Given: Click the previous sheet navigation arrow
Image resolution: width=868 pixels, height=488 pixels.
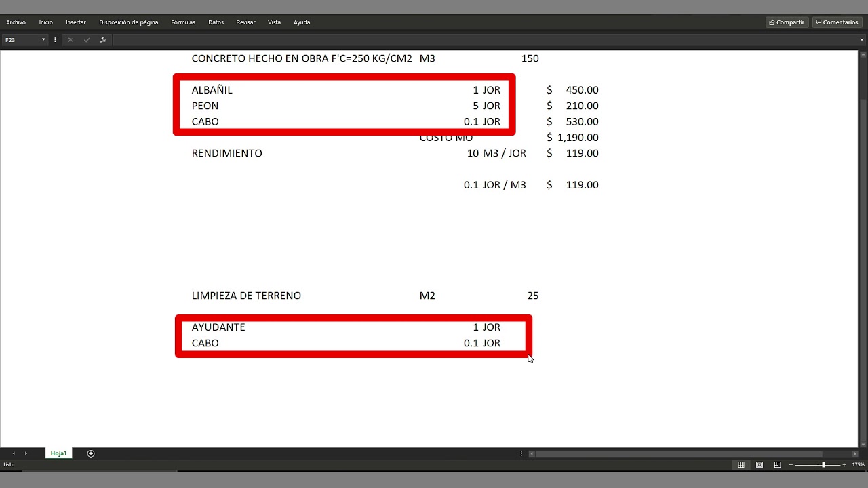Looking at the screenshot, I should pos(14,453).
